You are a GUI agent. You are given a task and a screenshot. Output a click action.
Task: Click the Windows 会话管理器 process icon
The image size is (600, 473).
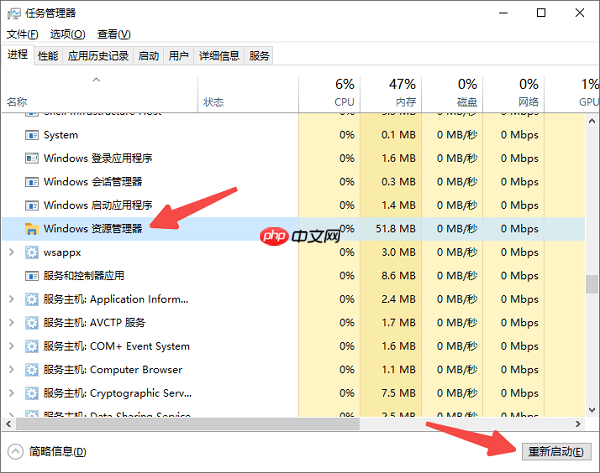(32, 182)
